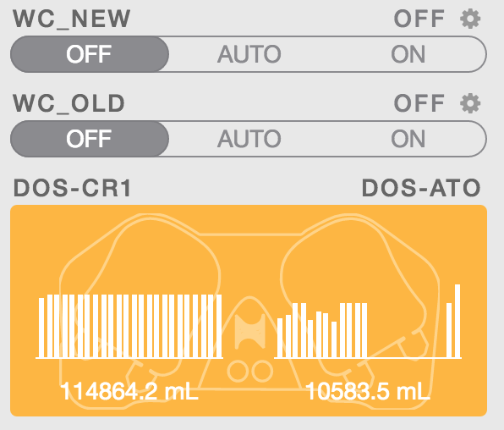Viewport: 504px width, 430px height.
Task: Click the DOS-CR1 dosing bar graph
Action: tap(129, 326)
